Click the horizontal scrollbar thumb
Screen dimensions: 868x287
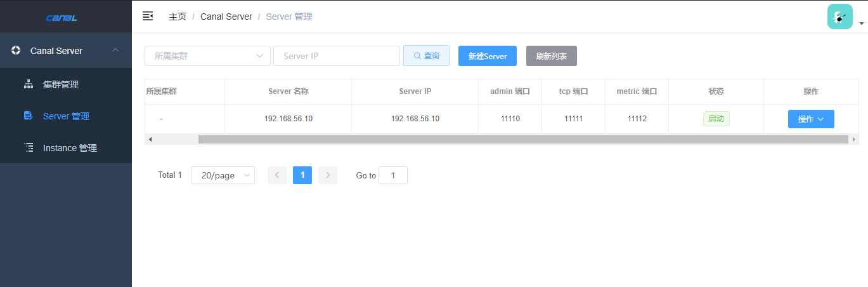(523, 139)
